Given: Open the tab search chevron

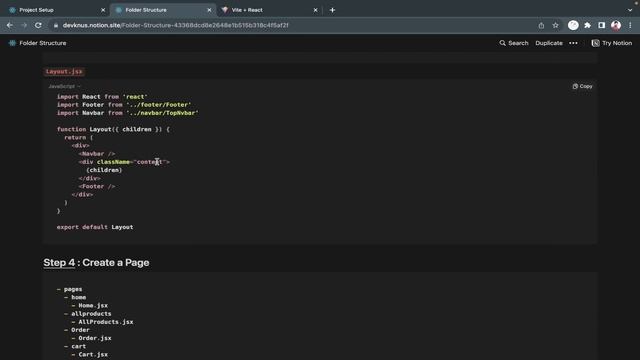Looking at the screenshot, I should (630, 10).
